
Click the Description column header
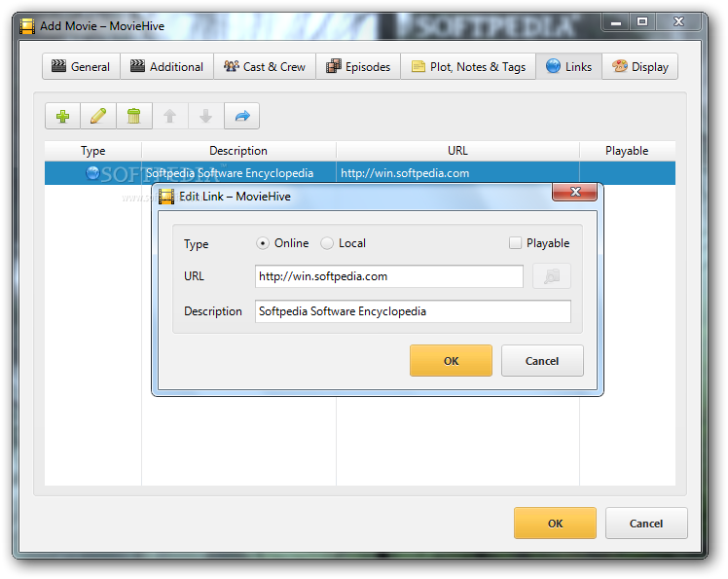click(x=238, y=151)
